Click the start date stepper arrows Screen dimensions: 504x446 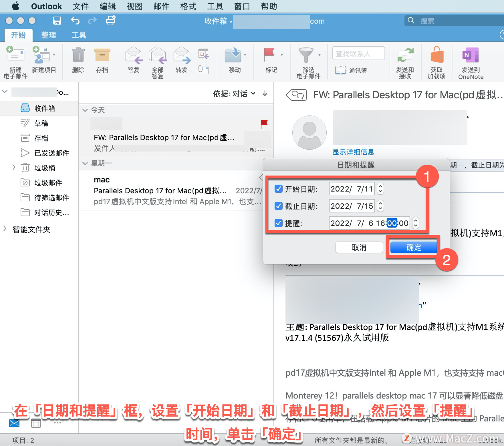coord(380,189)
